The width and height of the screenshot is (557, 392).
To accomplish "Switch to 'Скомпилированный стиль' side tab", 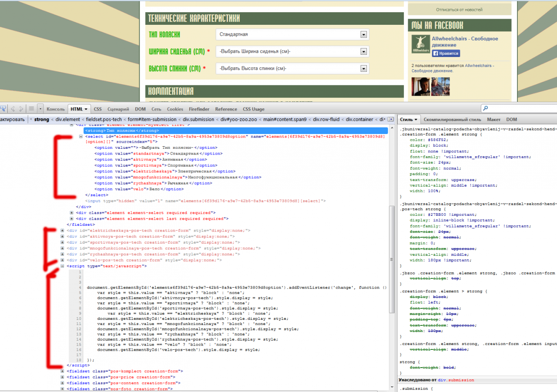I will (x=452, y=119).
